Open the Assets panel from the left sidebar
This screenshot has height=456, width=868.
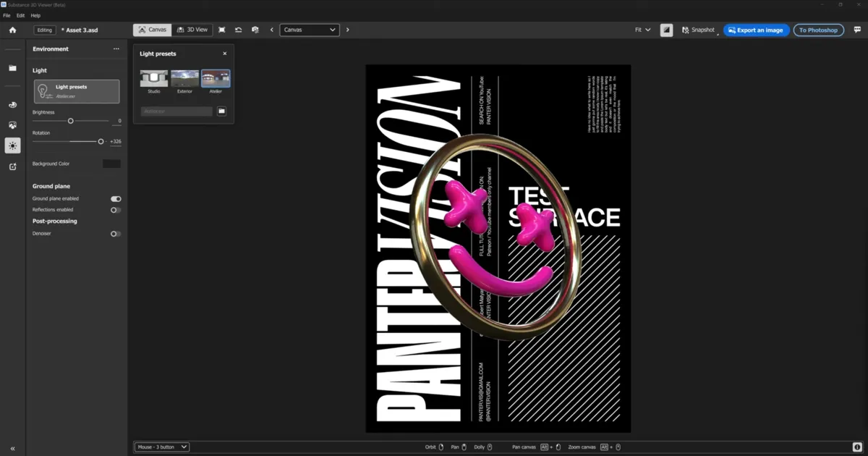12,67
